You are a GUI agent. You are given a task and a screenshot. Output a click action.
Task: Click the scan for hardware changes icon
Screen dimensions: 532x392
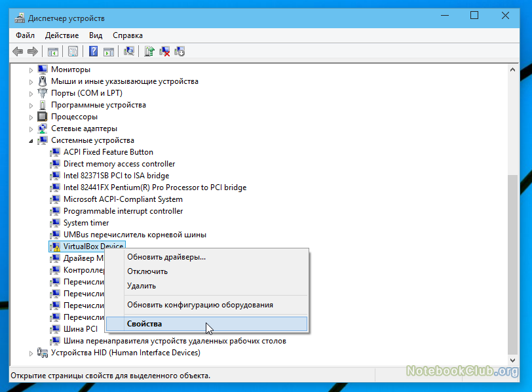click(x=129, y=51)
